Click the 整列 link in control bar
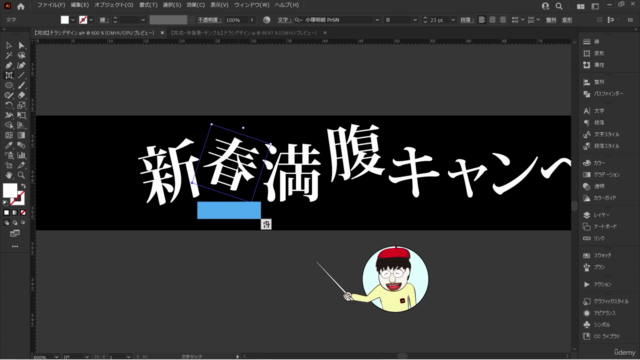The height and width of the screenshot is (360, 640). pos(551,20)
